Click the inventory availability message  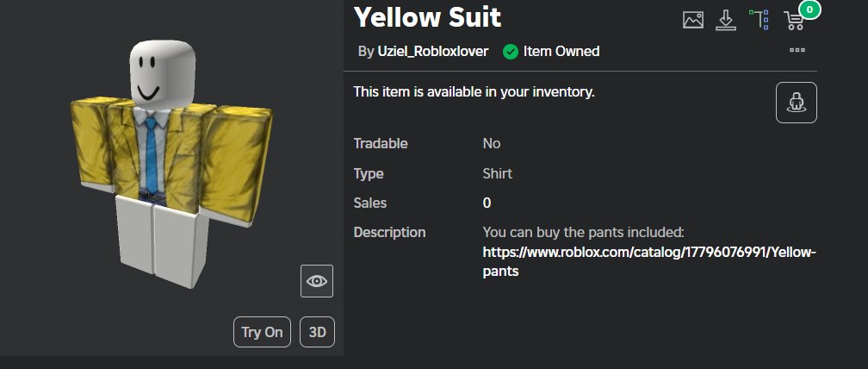(474, 92)
